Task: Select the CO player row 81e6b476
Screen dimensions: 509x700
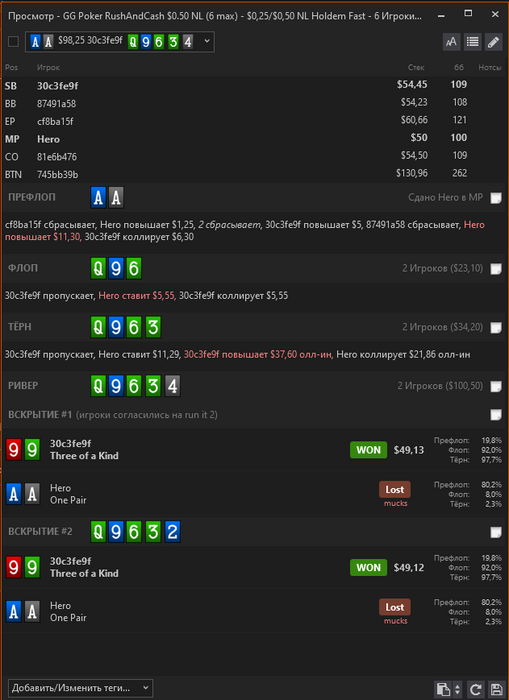Action: tap(254, 157)
